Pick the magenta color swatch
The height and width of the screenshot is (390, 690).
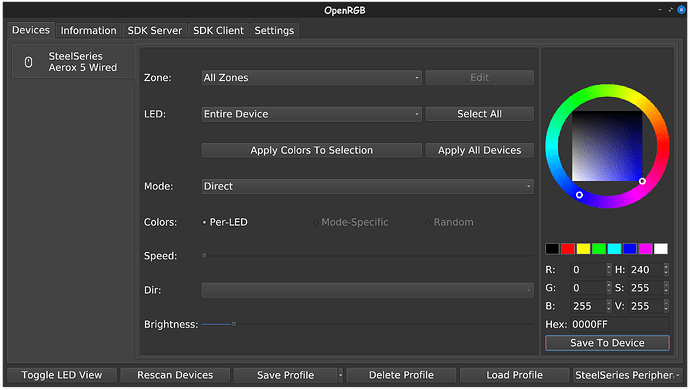click(x=645, y=249)
